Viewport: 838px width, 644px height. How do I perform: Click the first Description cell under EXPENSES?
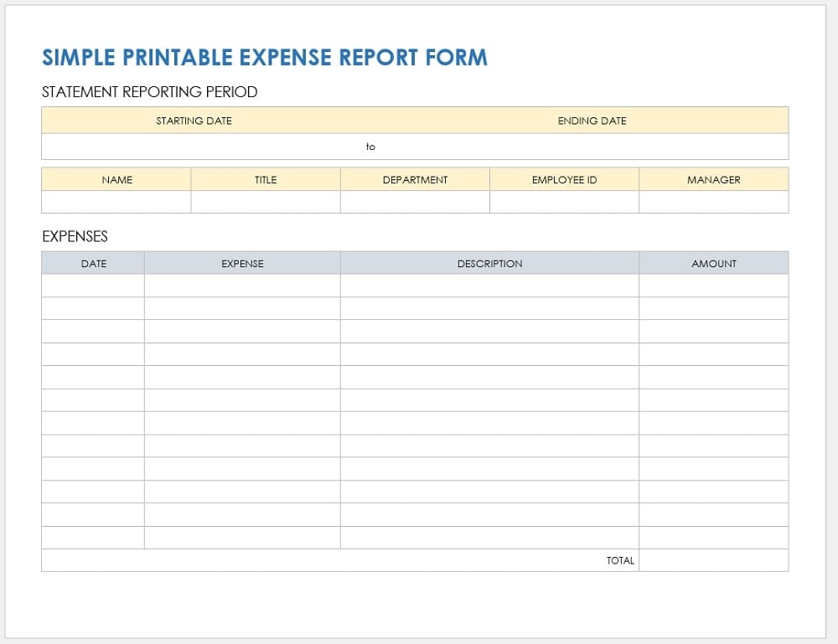click(490, 285)
